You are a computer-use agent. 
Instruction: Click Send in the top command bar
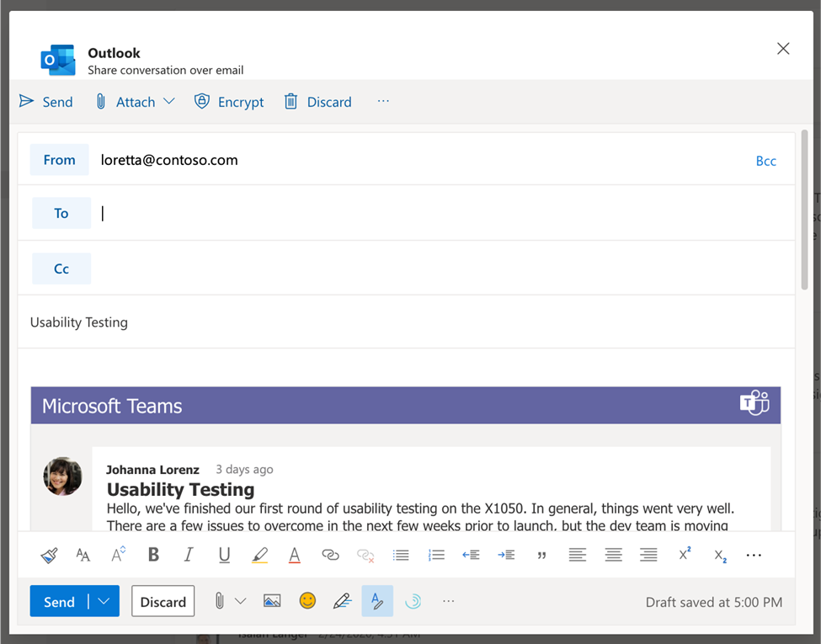click(x=46, y=102)
